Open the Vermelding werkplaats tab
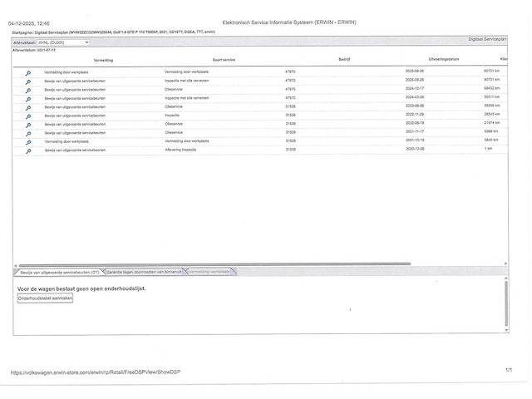The width and height of the screenshot is (532, 399). pos(211,272)
